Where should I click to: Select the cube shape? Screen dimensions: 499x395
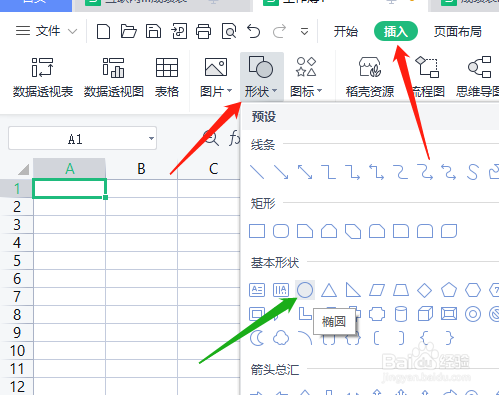425,314
